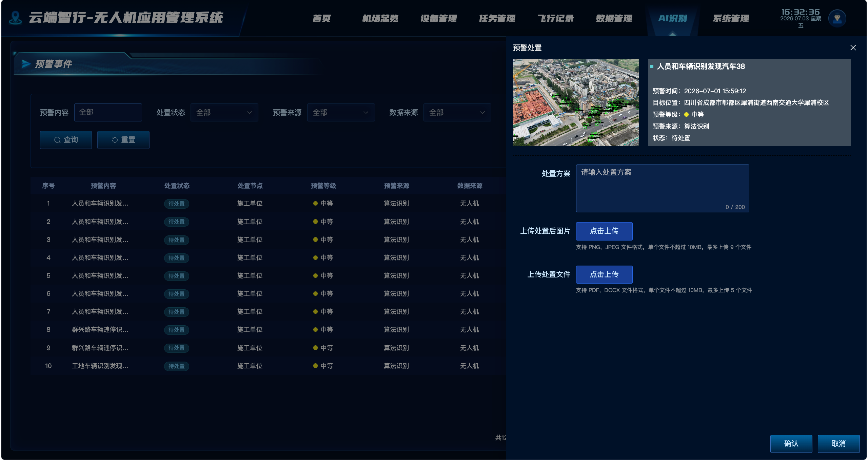Click 中等 level in row 6
The image size is (868, 461).
[x=323, y=294]
